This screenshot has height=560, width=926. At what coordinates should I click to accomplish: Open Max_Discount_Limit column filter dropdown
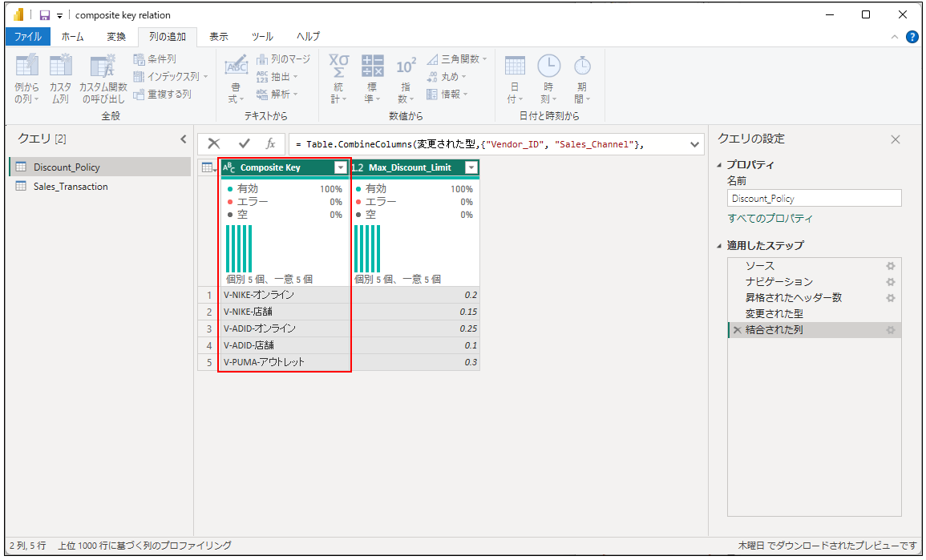pos(471,167)
